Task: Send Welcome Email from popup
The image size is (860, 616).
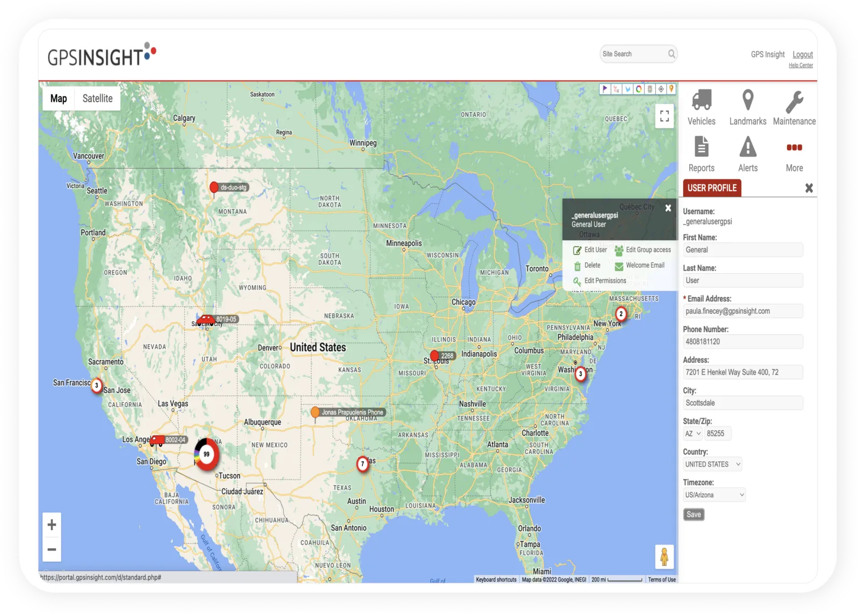Action: click(640, 266)
